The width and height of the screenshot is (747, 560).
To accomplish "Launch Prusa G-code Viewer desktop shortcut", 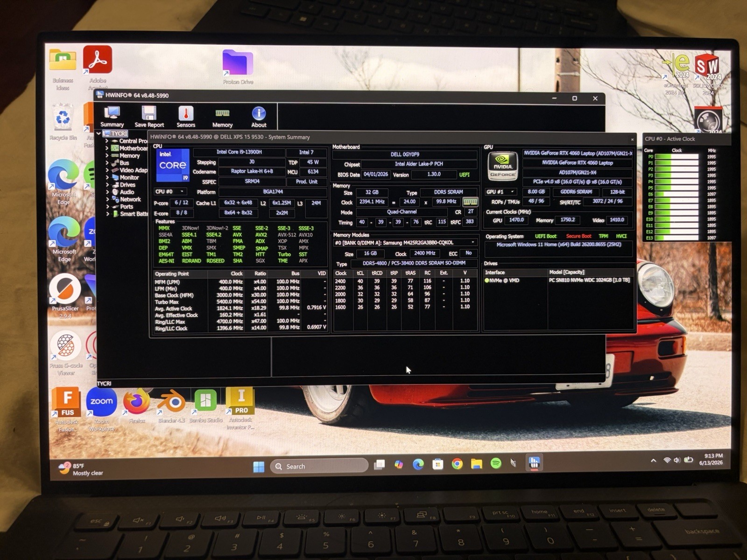I will pos(66,352).
